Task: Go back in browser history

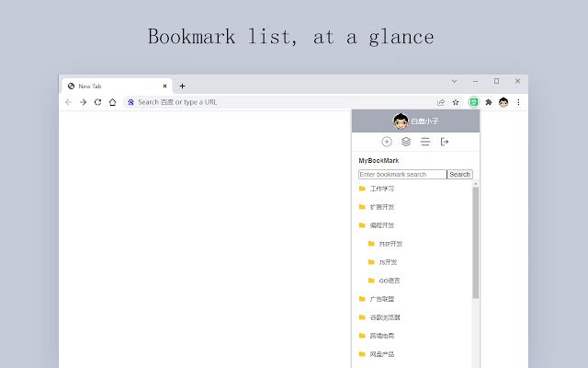Action: [x=68, y=102]
